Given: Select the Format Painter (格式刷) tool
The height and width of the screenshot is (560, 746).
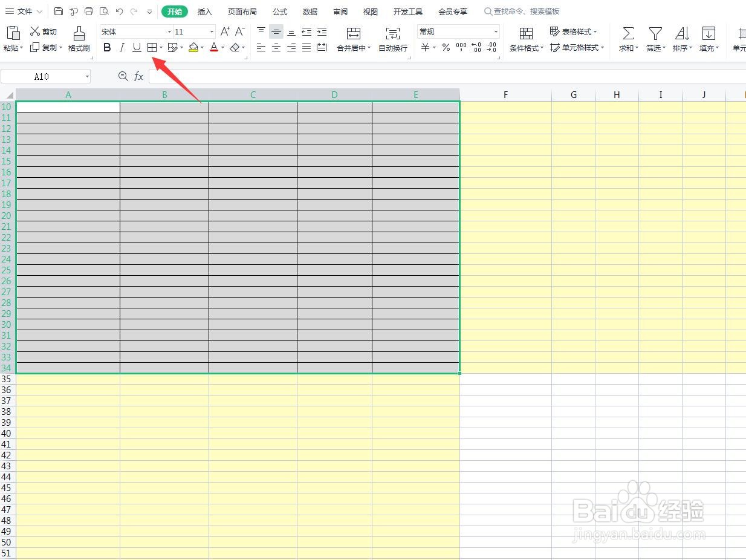Looking at the screenshot, I should click(x=79, y=39).
